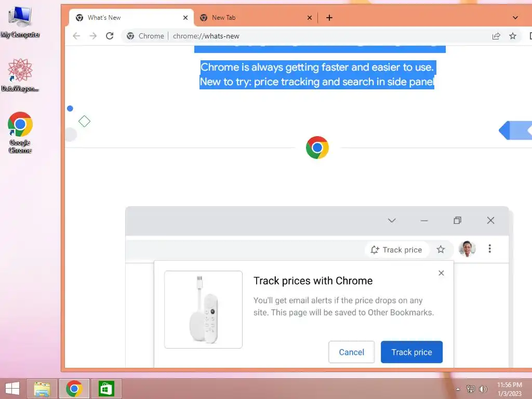Bookmark this page with the star icon
Image resolution: width=532 pixels, height=399 pixels.
coord(513,36)
